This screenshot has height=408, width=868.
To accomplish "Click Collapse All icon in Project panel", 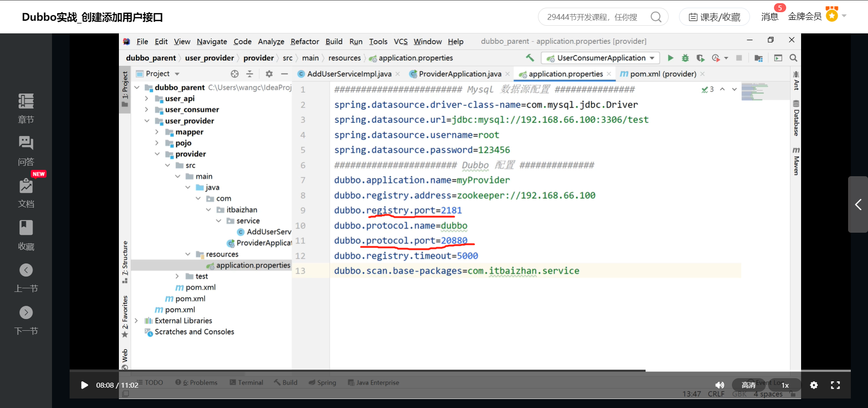I will point(250,74).
